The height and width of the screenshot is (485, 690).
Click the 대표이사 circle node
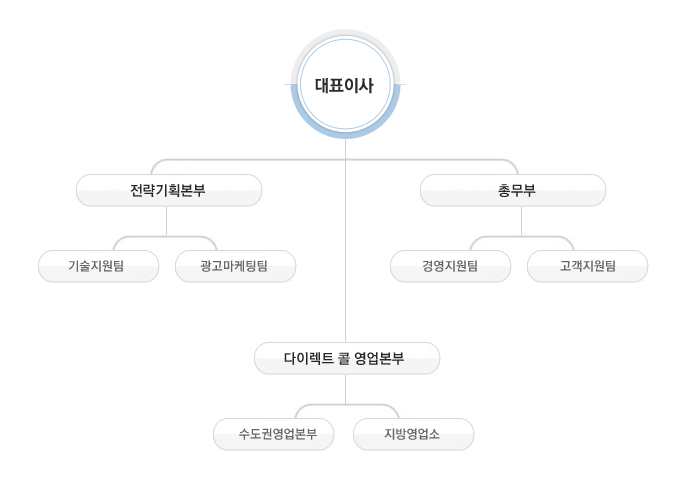pos(345,85)
